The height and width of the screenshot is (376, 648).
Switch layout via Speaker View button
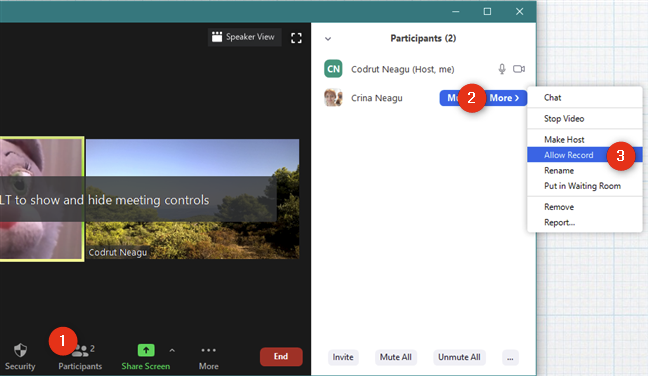point(244,37)
